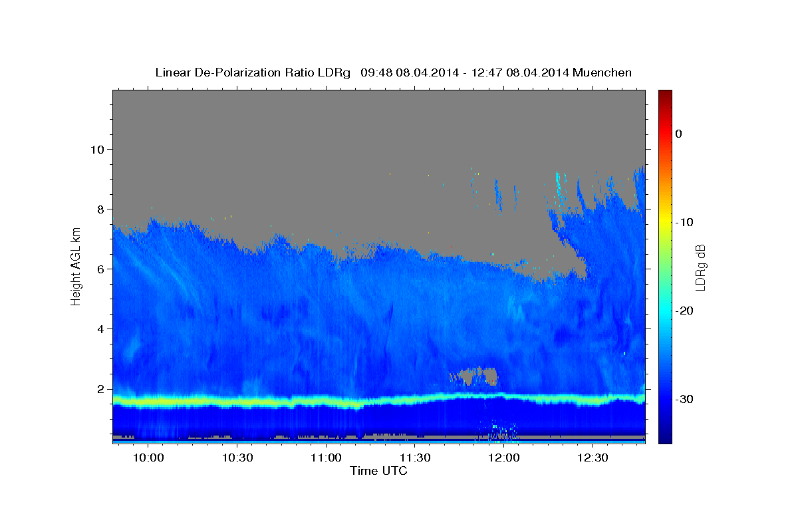Click the "Height AGL km" axis label

pos(76,267)
